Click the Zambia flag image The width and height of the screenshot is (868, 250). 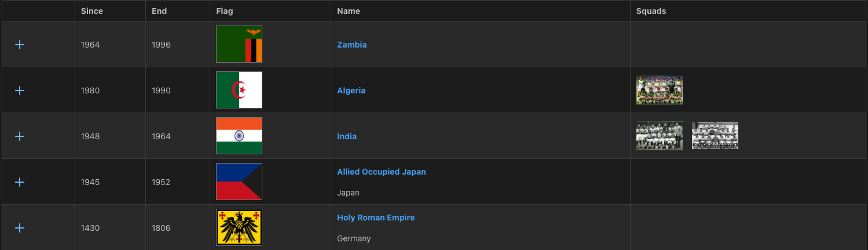[239, 44]
